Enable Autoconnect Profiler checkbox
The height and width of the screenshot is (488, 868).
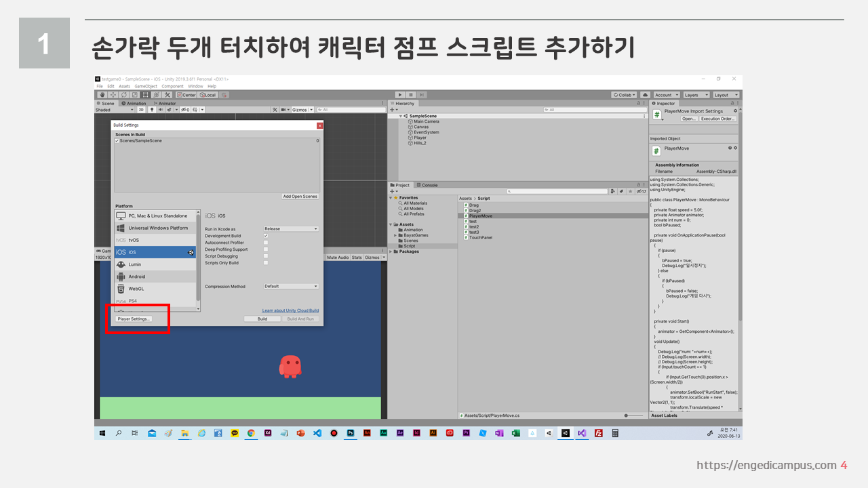(x=266, y=243)
